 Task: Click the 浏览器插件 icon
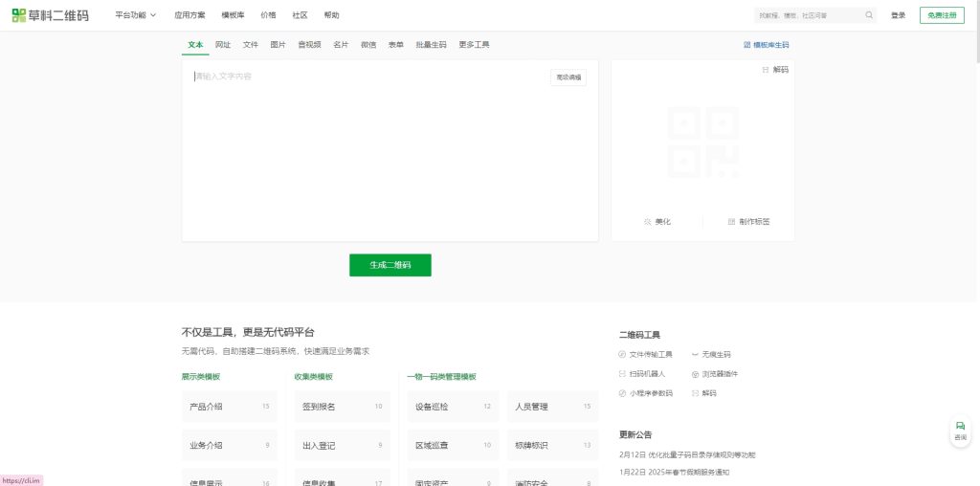(x=695, y=374)
